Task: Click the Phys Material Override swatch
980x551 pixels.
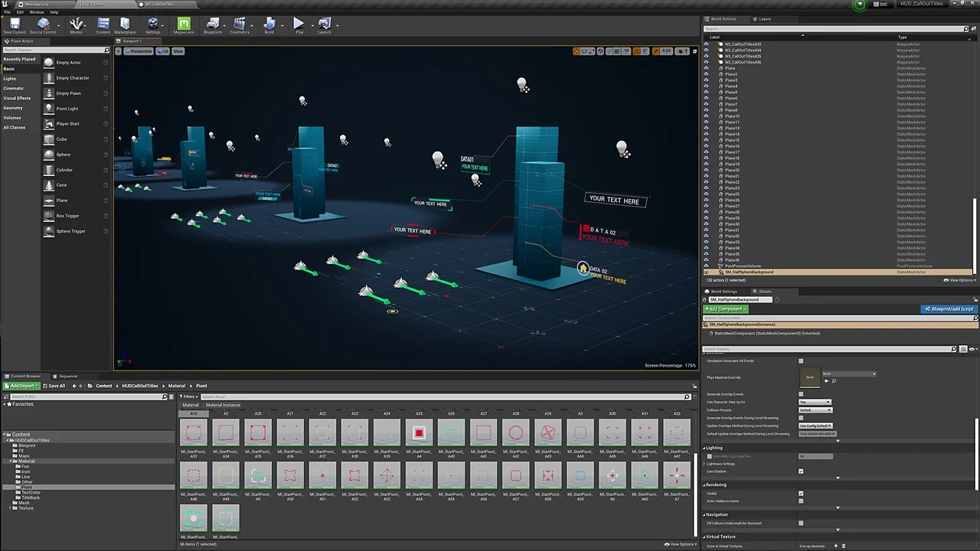Action: tap(810, 377)
